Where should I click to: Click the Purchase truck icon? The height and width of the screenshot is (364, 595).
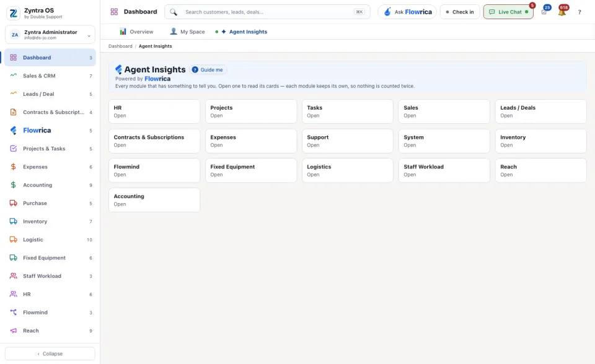click(13, 203)
